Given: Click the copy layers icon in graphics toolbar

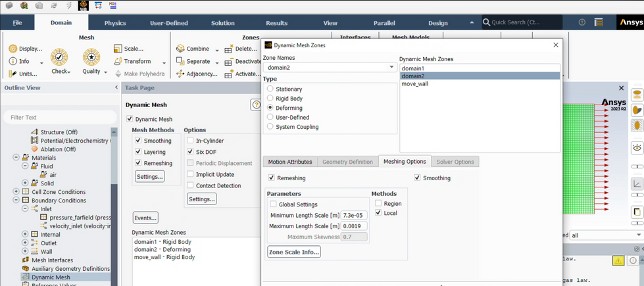Looking at the screenshot, I should pyautogui.click(x=637, y=212).
